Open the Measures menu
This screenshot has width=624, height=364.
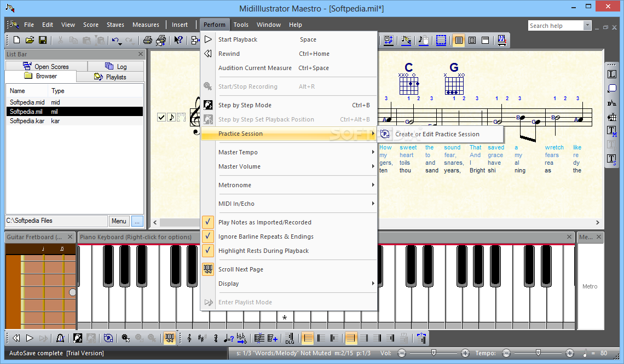click(x=146, y=25)
